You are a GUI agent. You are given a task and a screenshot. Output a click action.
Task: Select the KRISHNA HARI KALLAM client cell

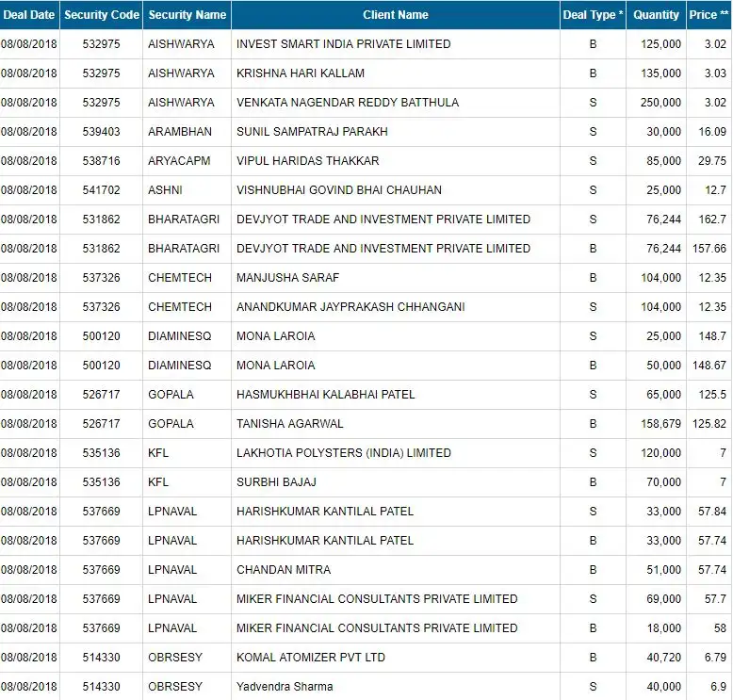click(x=396, y=73)
